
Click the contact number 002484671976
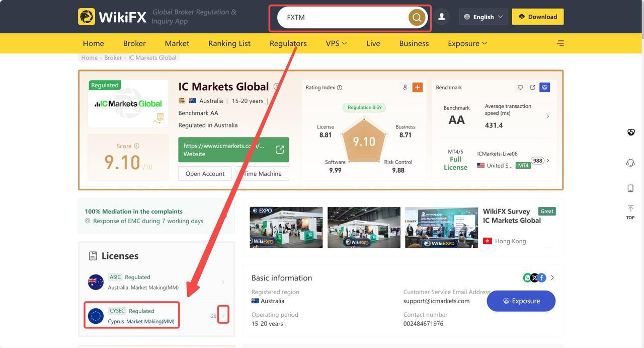pos(423,323)
